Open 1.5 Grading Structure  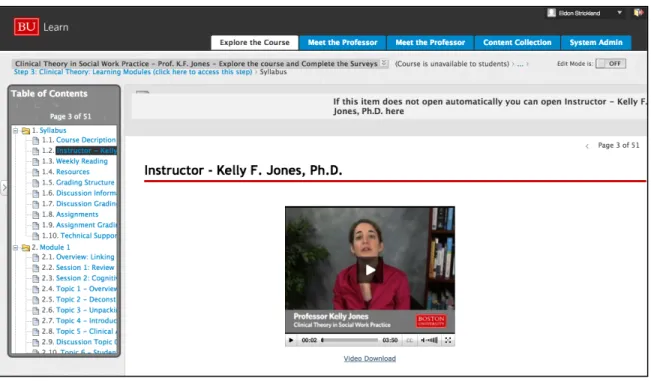(85, 183)
